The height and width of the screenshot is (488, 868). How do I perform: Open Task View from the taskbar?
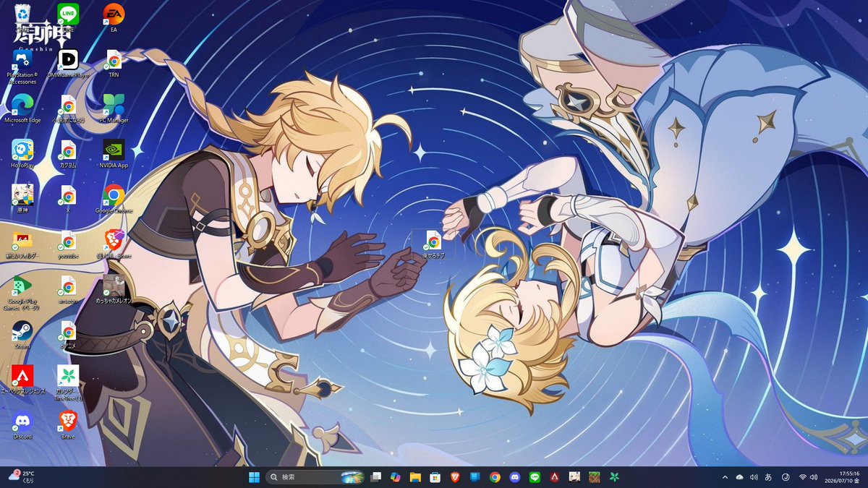pos(375,477)
